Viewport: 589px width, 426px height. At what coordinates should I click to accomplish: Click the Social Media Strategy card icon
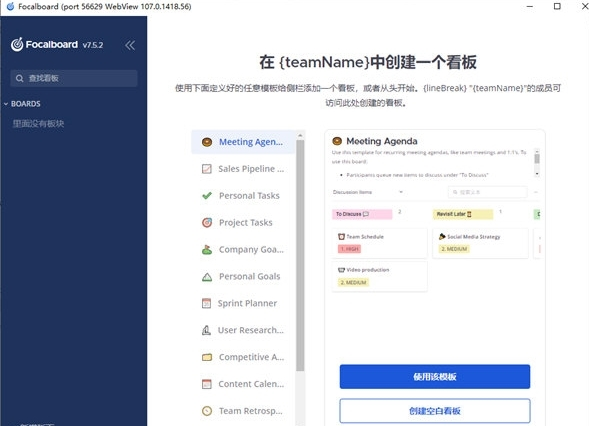coord(442,236)
